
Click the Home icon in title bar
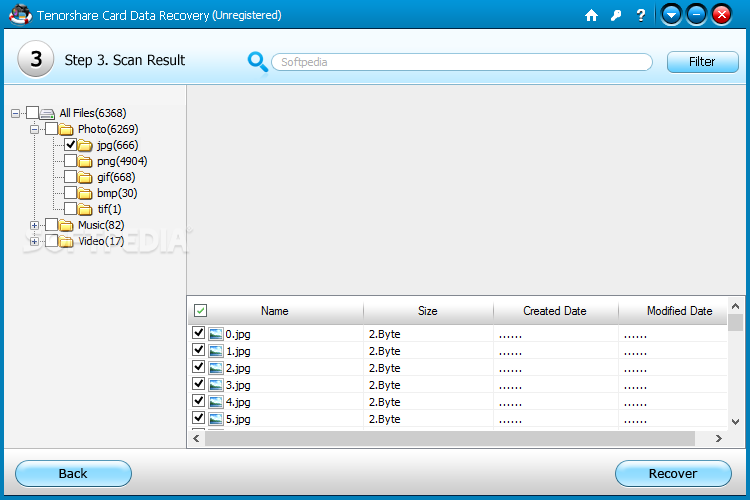coord(591,15)
